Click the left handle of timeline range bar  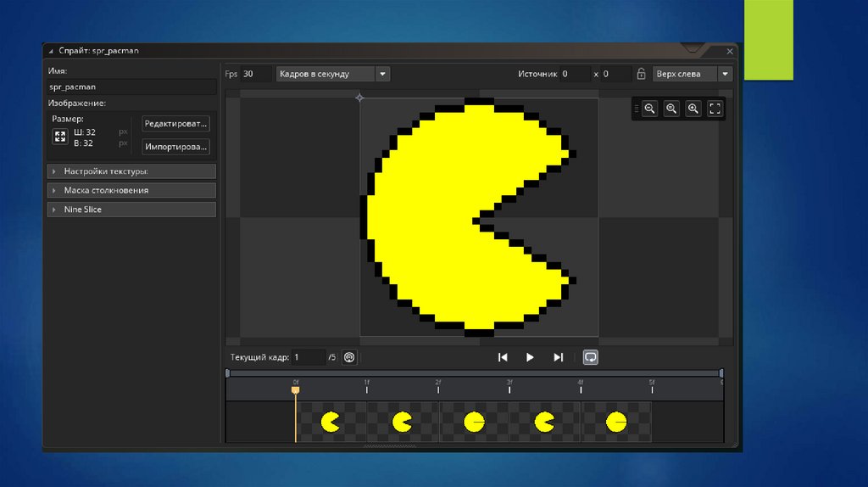pos(227,372)
